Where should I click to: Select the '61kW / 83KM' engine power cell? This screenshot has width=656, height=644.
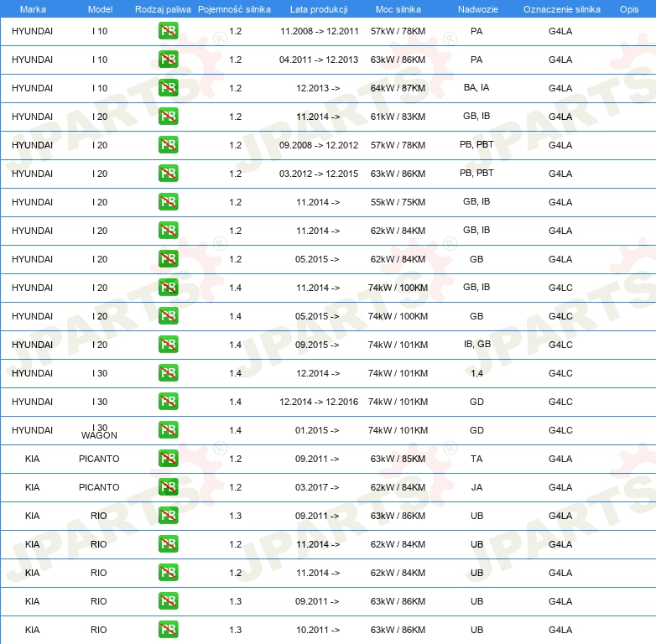tap(398, 117)
